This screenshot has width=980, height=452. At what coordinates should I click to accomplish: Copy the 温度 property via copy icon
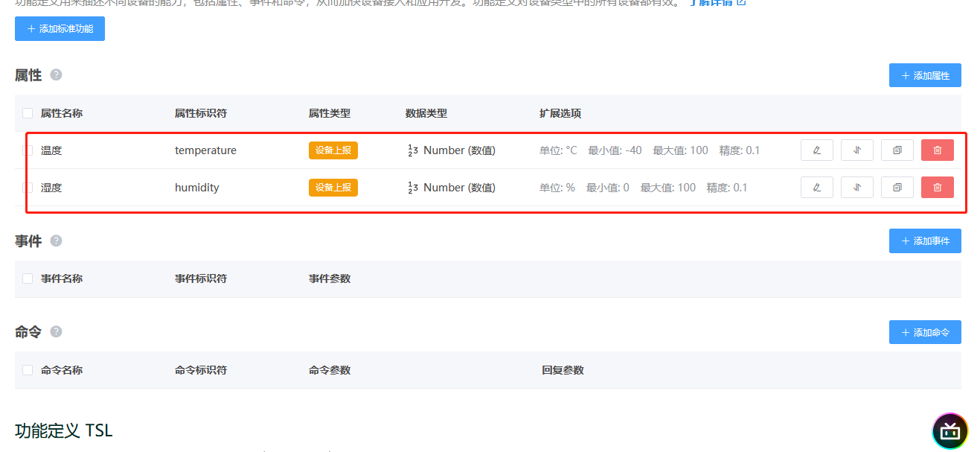click(x=897, y=150)
